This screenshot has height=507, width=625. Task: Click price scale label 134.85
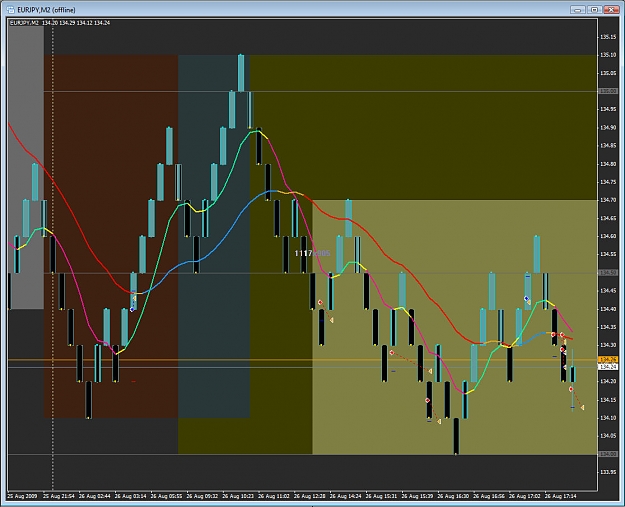tap(608, 146)
